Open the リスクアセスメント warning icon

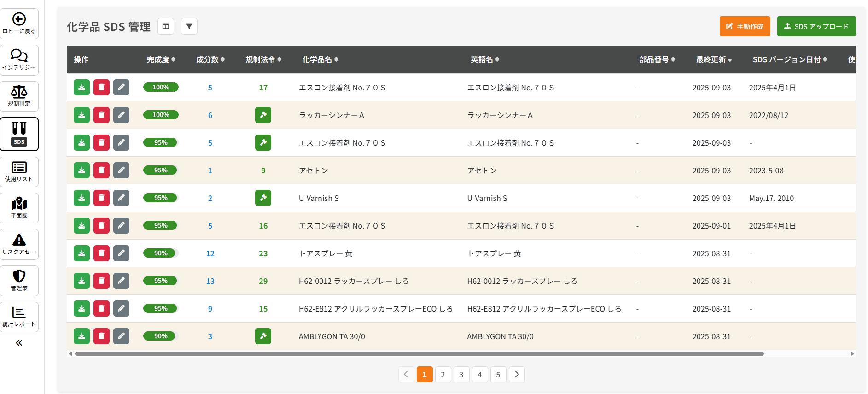tap(19, 240)
